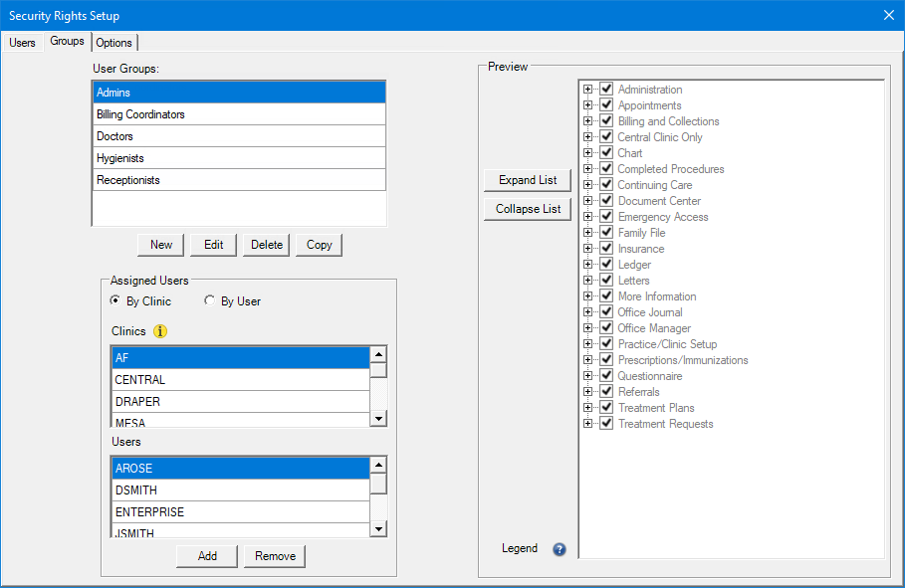Switch to the Users tab
Screen dimensions: 905x588
pos(22,43)
